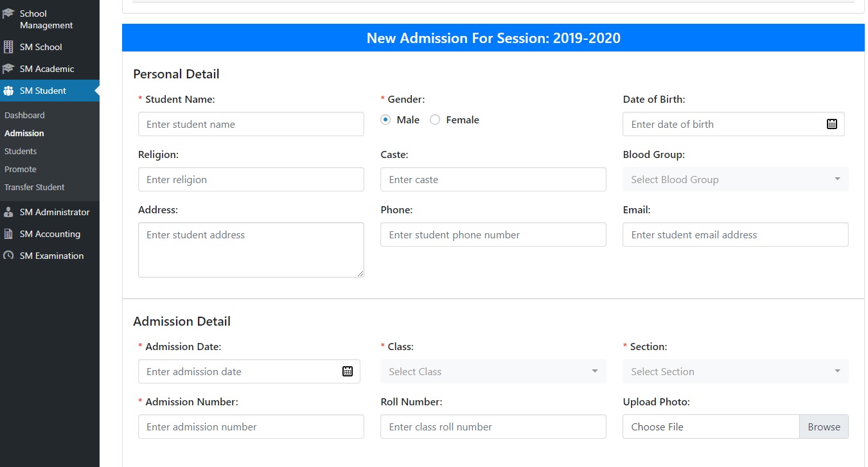
Task: Click the Enter student name input field
Action: pos(251,124)
